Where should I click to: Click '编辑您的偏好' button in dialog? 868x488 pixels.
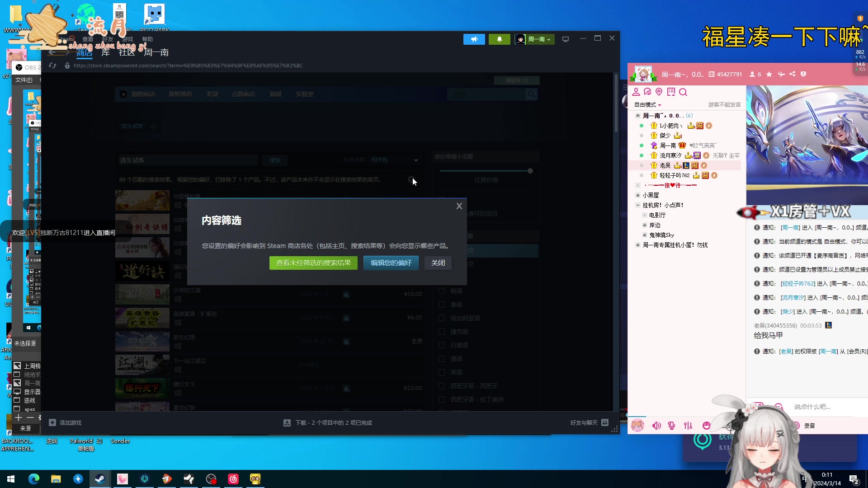click(x=391, y=263)
